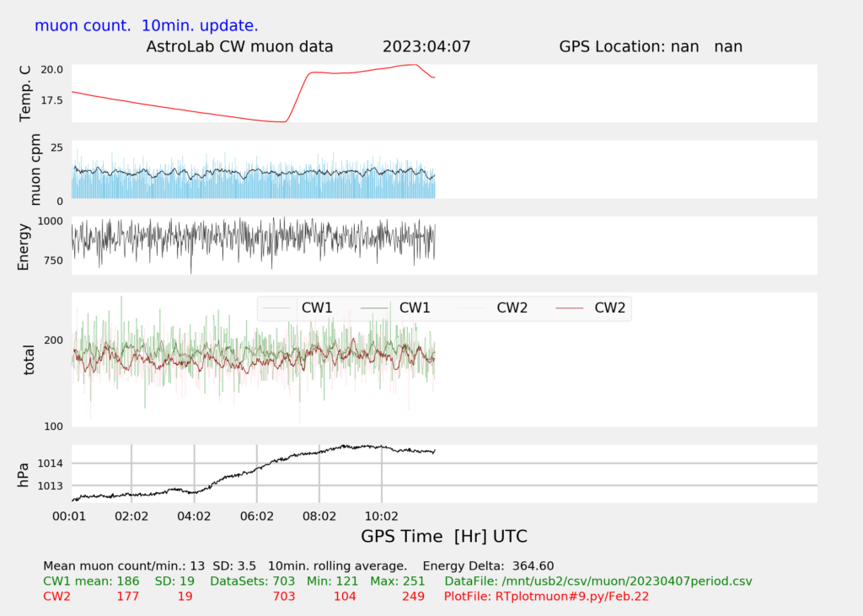Click the 00:01 tick on the time axis
This screenshot has width=863, height=616.
[x=69, y=516]
